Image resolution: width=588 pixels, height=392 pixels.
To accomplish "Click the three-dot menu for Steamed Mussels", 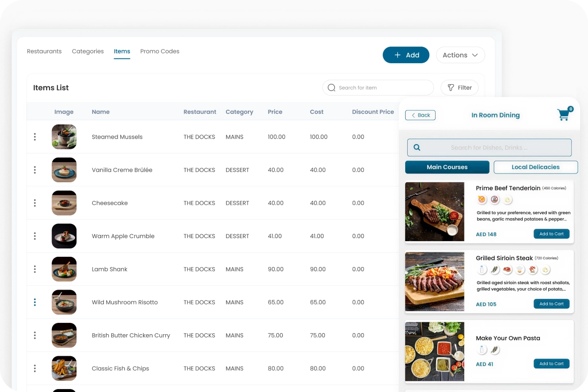I will point(35,137).
